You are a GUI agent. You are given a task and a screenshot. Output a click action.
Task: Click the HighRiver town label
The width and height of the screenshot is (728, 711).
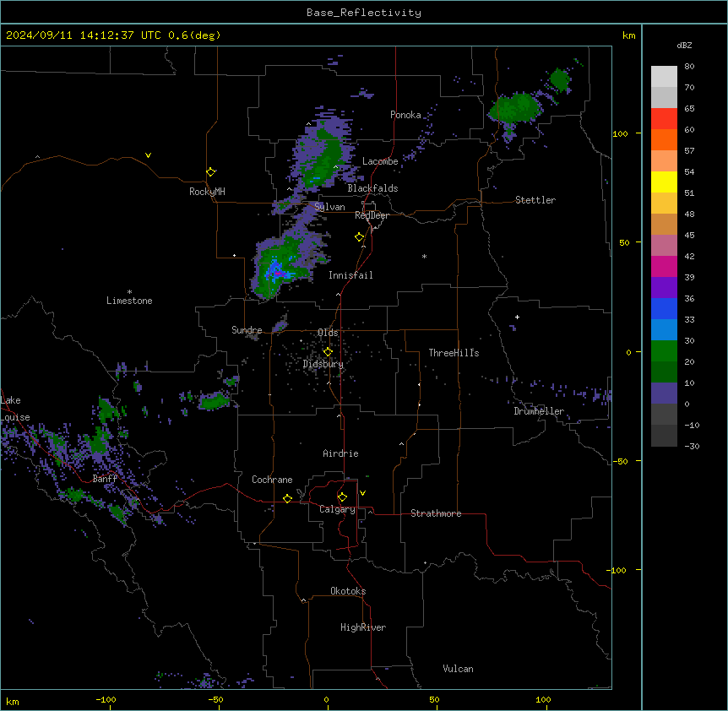point(363,627)
